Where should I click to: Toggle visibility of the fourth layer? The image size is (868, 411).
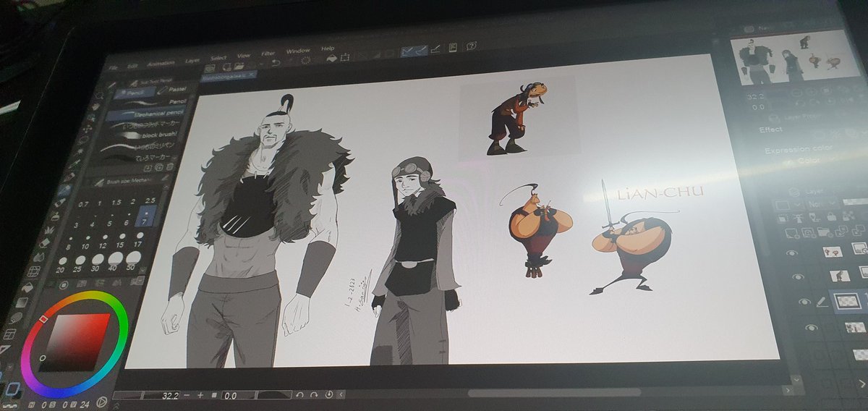[x=812, y=328]
